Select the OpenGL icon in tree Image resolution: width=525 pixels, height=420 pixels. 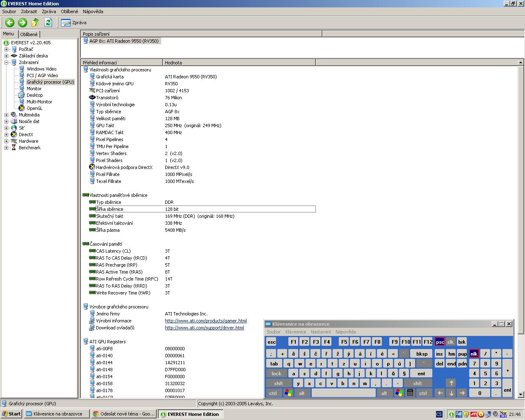point(22,108)
